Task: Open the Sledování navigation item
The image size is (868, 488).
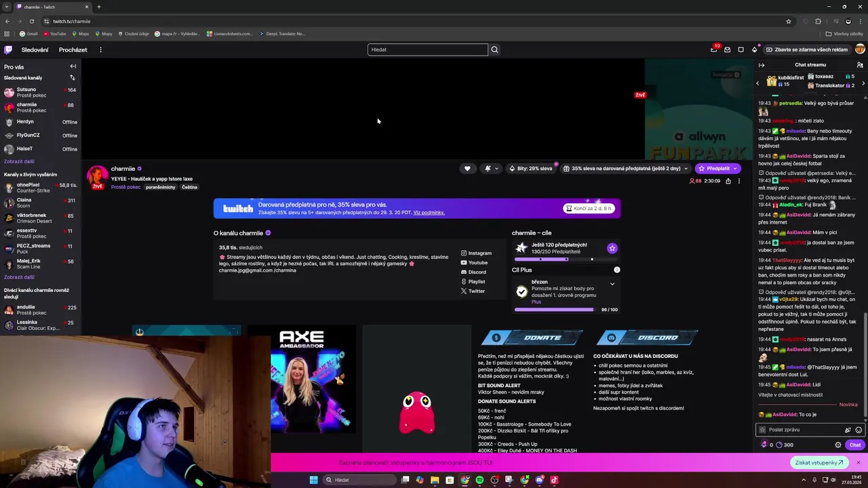Action: point(35,49)
